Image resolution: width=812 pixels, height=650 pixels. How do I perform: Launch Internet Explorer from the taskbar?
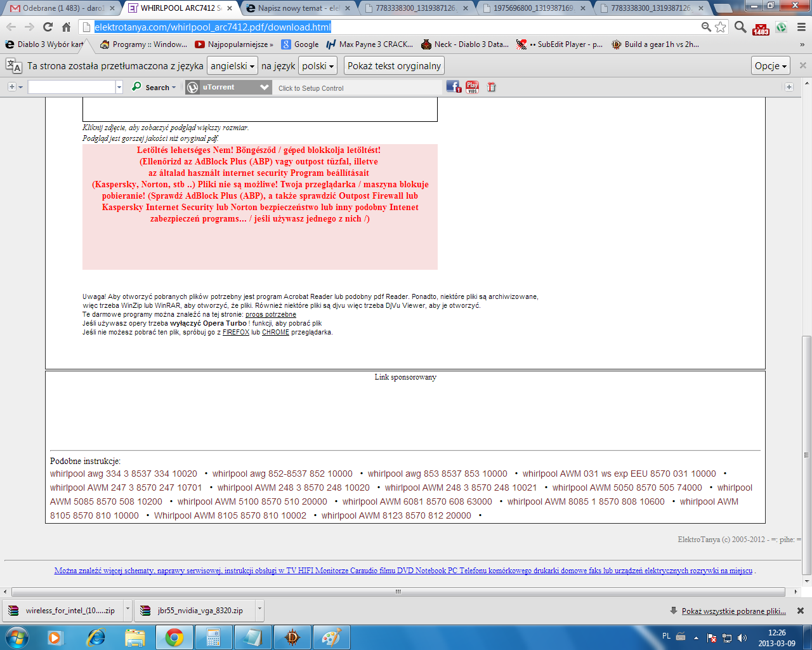(x=96, y=637)
